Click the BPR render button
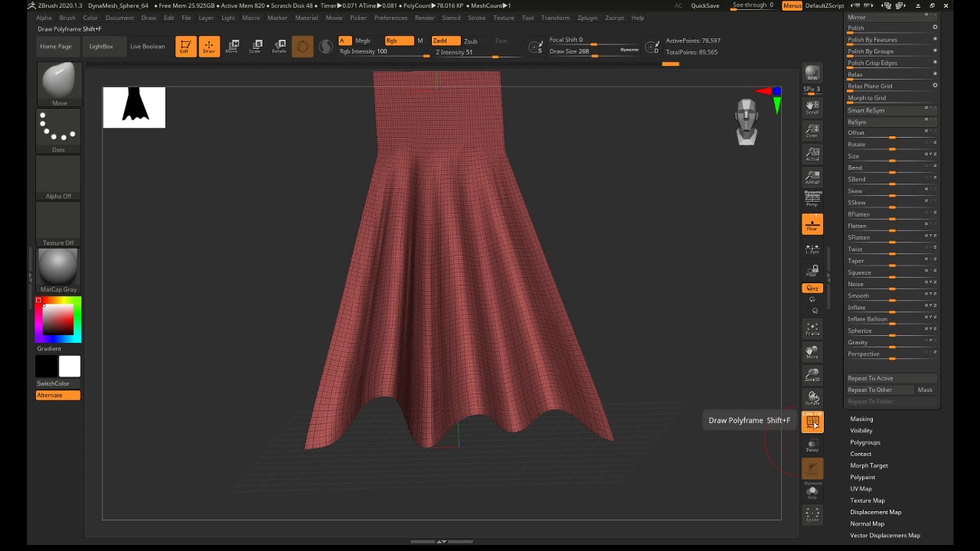The image size is (980, 551). tap(812, 73)
